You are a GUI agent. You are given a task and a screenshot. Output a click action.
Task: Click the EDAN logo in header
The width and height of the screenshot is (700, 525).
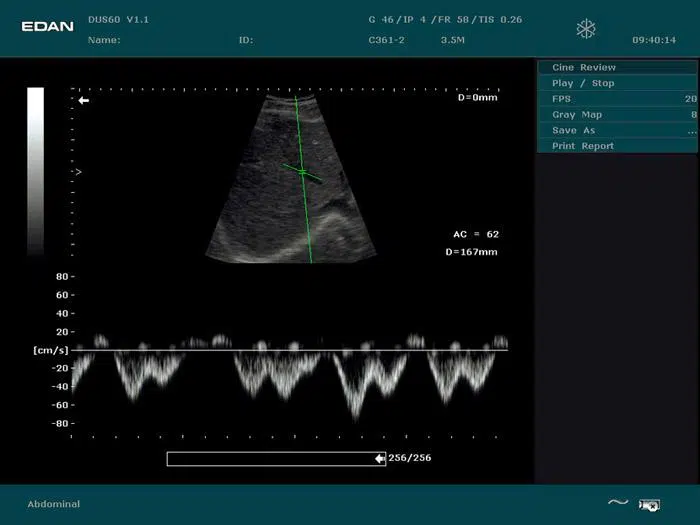click(x=48, y=26)
